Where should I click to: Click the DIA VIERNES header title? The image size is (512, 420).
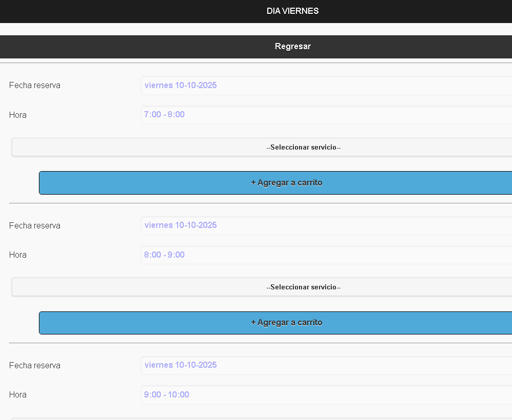pos(292,11)
